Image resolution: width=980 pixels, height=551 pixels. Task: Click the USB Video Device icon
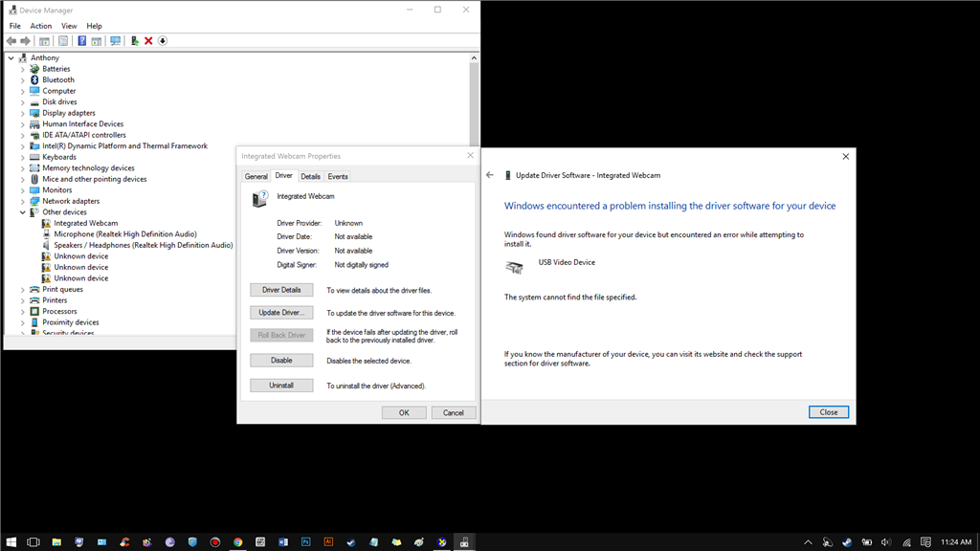(514, 268)
